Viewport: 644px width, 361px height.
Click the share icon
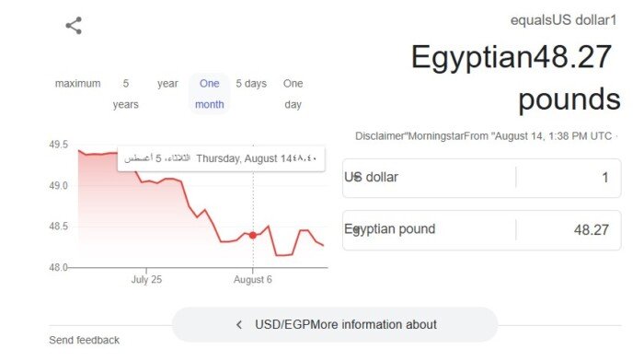coord(74,26)
